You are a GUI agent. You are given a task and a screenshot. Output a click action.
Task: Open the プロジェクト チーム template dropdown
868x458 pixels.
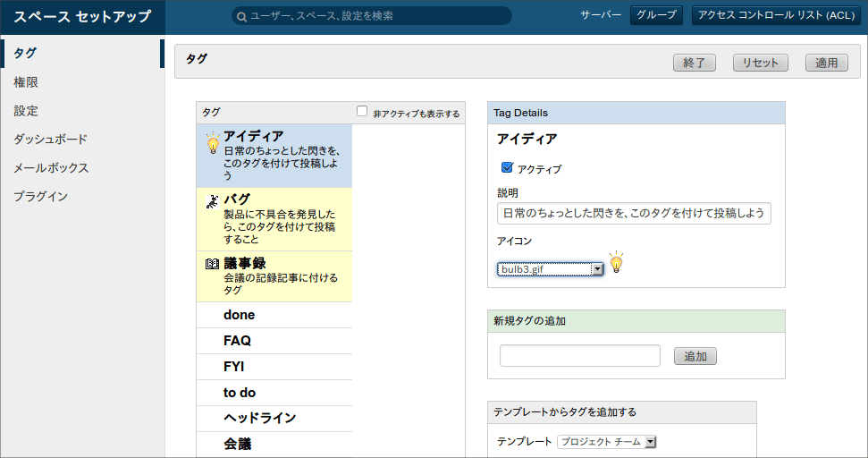click(607, 441)
